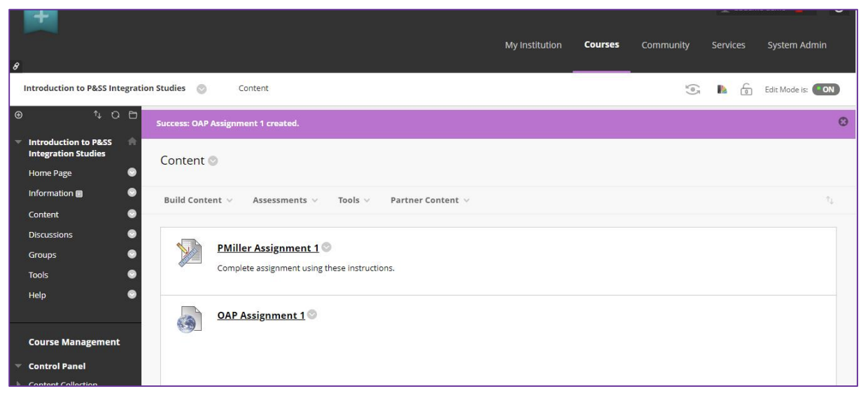Screen dimensions: 868x398
Task: Open the sidebar Tools item chevron
Action: pos(132,275)
